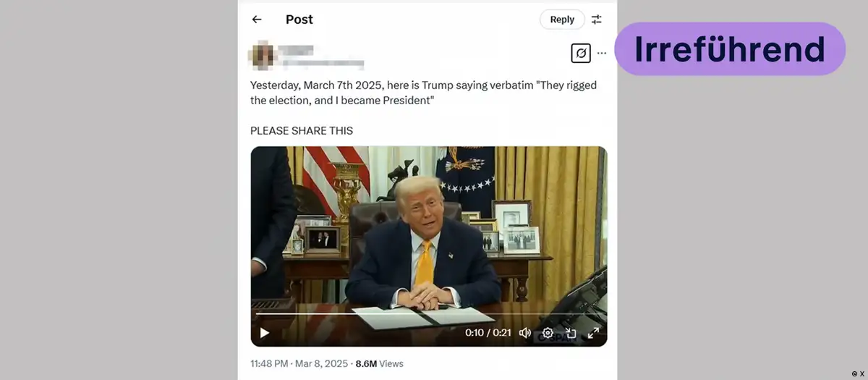Viewport: 868px width, 380px height.
Task: Open the three-dot more options menu
Action: 601,54
